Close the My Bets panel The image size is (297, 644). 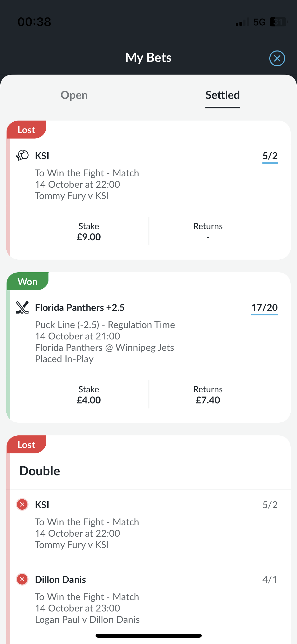point(277,58)
